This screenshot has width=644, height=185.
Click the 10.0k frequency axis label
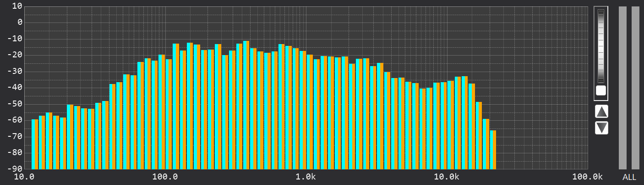pos(447,177)
